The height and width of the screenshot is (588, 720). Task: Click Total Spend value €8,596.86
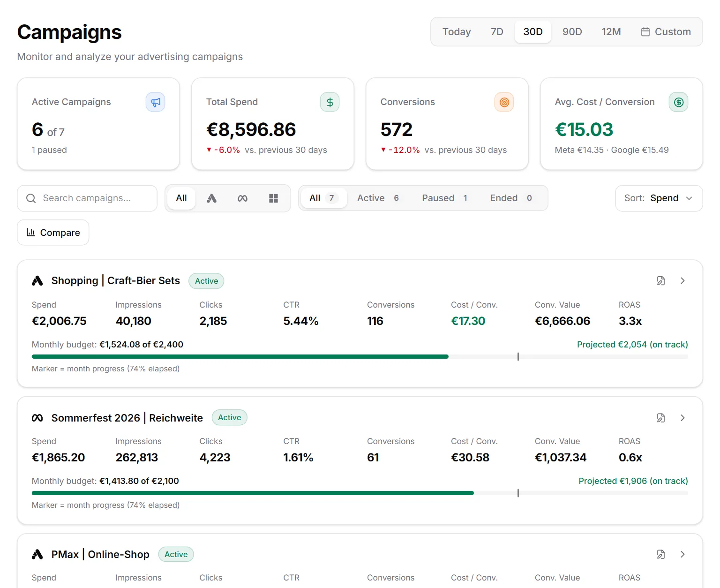coord(251,129)
